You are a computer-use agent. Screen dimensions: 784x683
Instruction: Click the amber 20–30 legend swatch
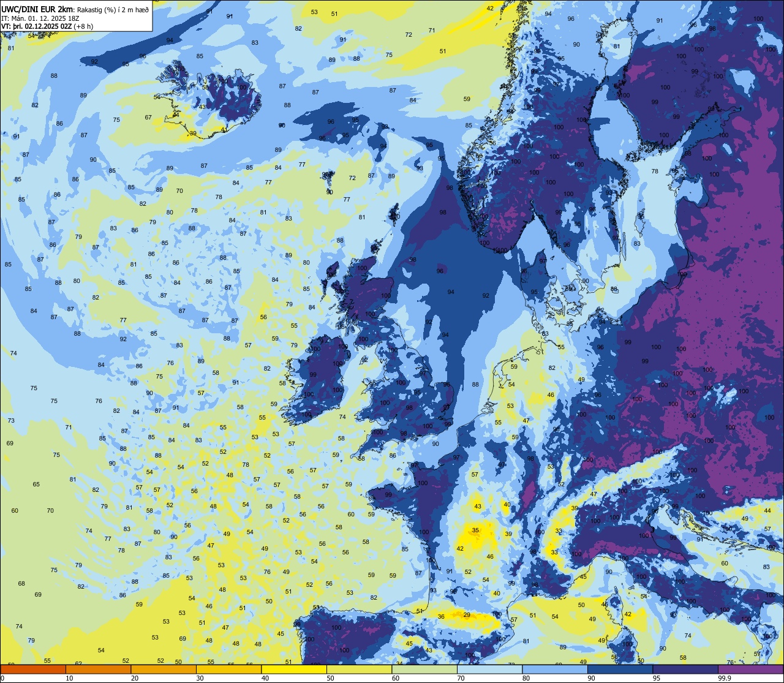(164, 669)
